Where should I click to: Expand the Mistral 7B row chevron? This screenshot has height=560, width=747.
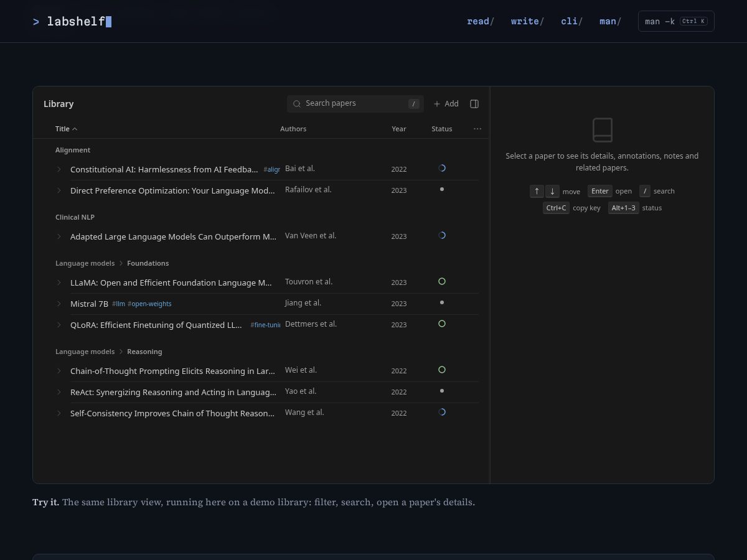(x=59, y=304)
